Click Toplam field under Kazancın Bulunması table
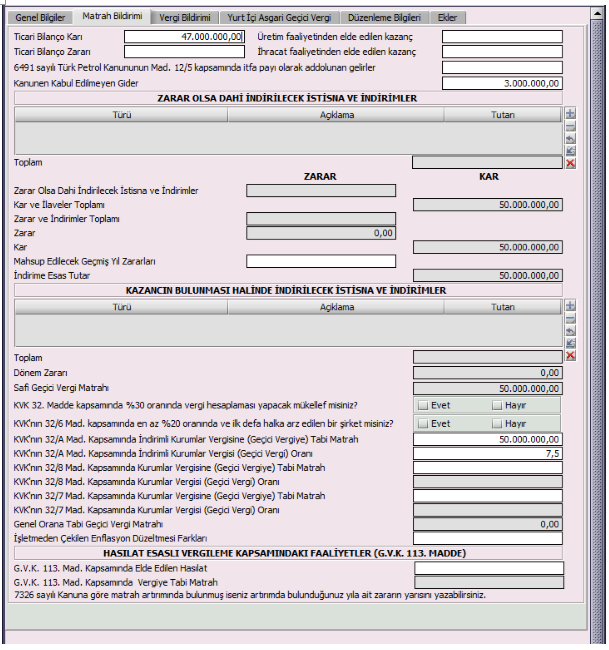The image size is (609, 650). pos(488,357)
